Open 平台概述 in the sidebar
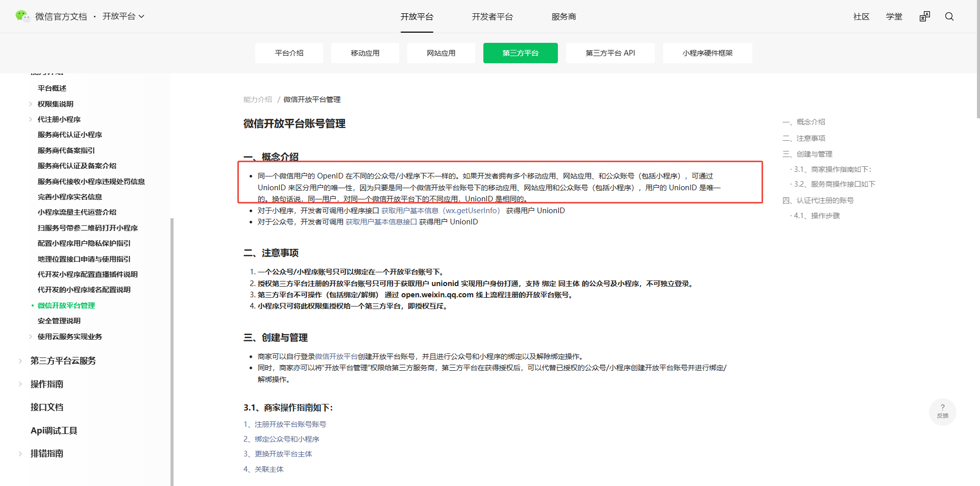Image resolution: width=980 pixels, height=486 pixels. pyautogui.click(x=52, y=88)
